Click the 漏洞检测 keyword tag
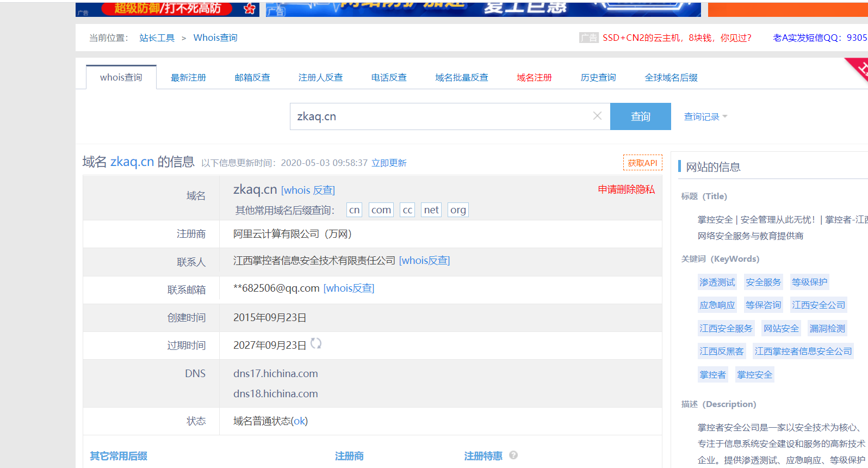 (827, 328)
